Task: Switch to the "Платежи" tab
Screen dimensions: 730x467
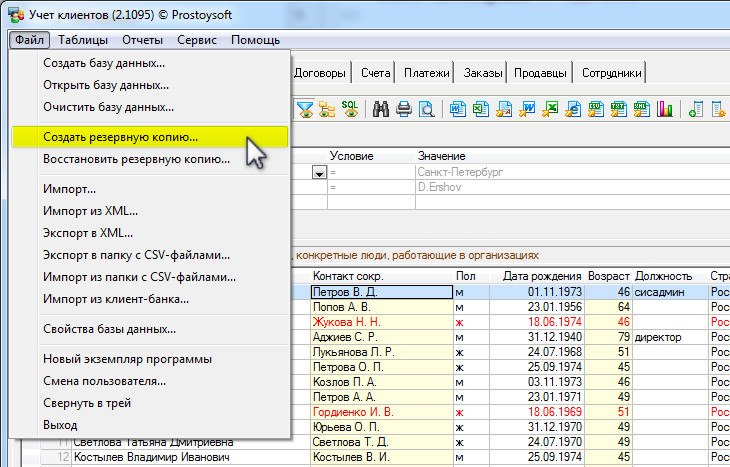Action: pos(426,73)
